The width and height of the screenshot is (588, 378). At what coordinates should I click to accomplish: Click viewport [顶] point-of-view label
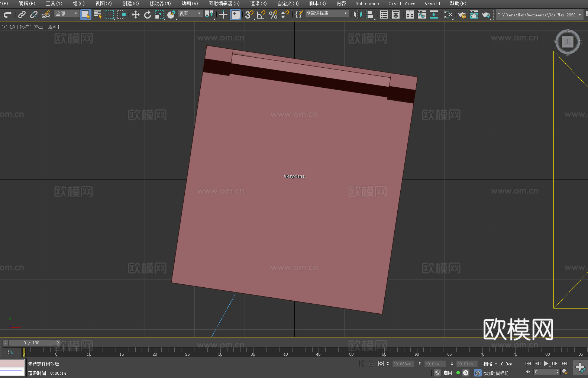coord(14,27)
